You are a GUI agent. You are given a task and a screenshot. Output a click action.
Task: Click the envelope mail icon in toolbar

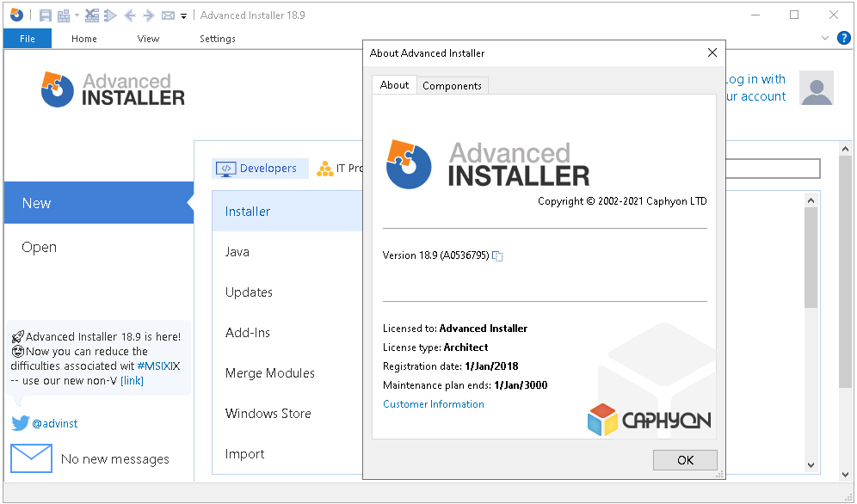coord(168,15)
